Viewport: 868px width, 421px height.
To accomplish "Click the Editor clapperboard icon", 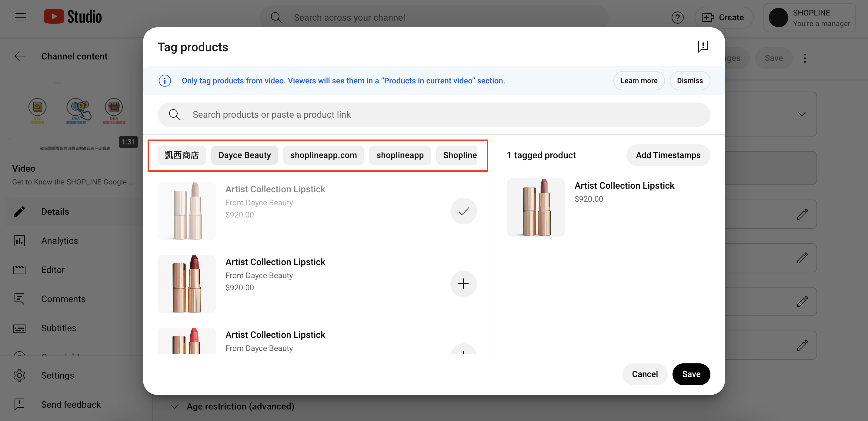I will [x=19, y=270].
